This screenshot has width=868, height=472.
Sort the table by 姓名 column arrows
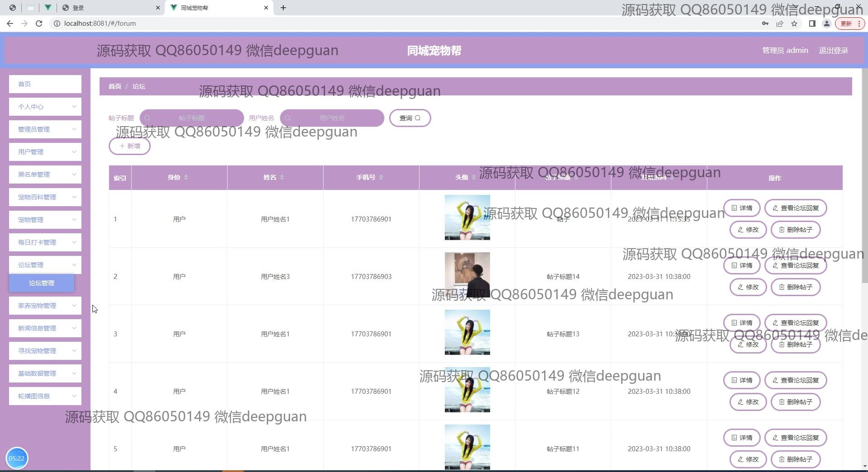(x=282, y=177)
